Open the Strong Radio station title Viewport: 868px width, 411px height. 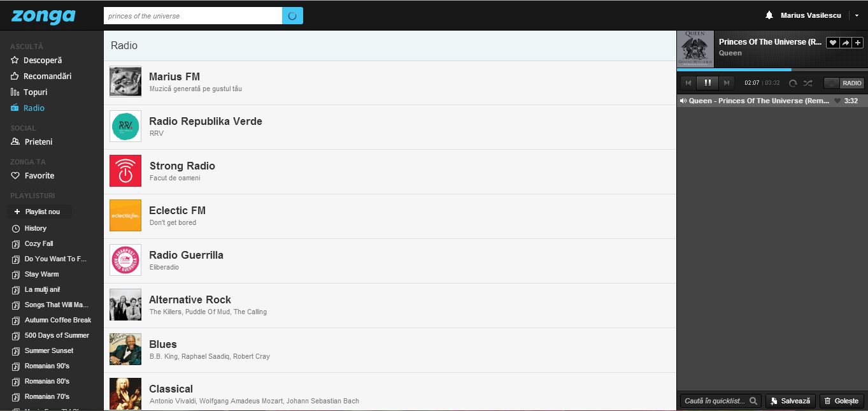[182, 166]
